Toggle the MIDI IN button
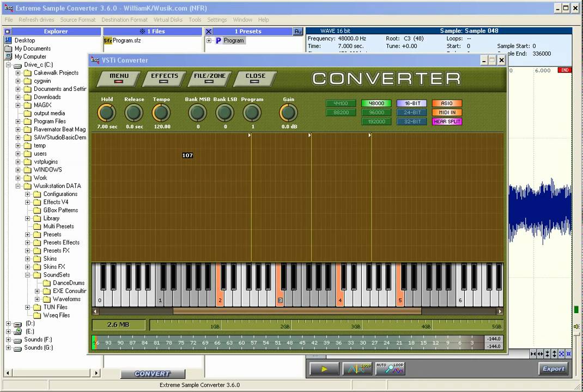The image size is (583, 392). [x=447, y=112]
